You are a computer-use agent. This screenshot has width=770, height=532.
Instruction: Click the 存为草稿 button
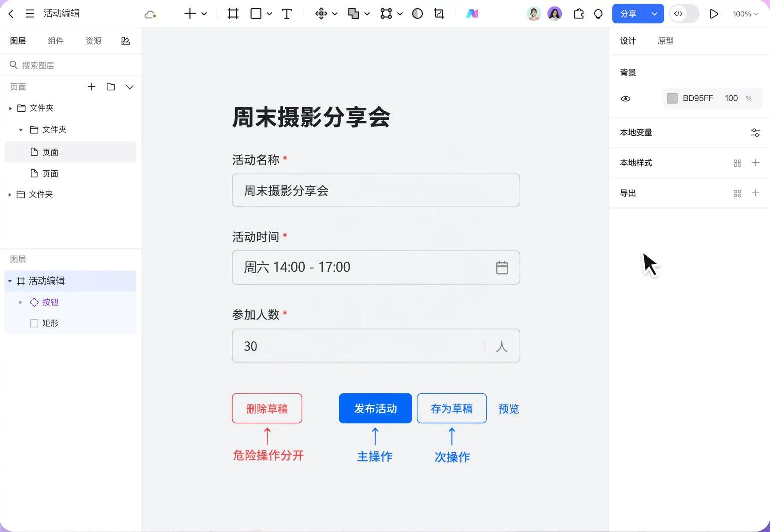tap(452, 408)
